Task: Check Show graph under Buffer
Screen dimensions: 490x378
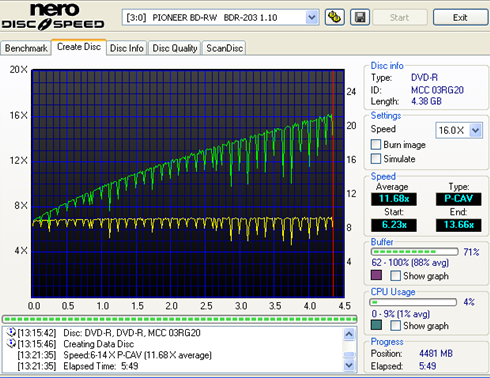Action: (x=396, y=276)
